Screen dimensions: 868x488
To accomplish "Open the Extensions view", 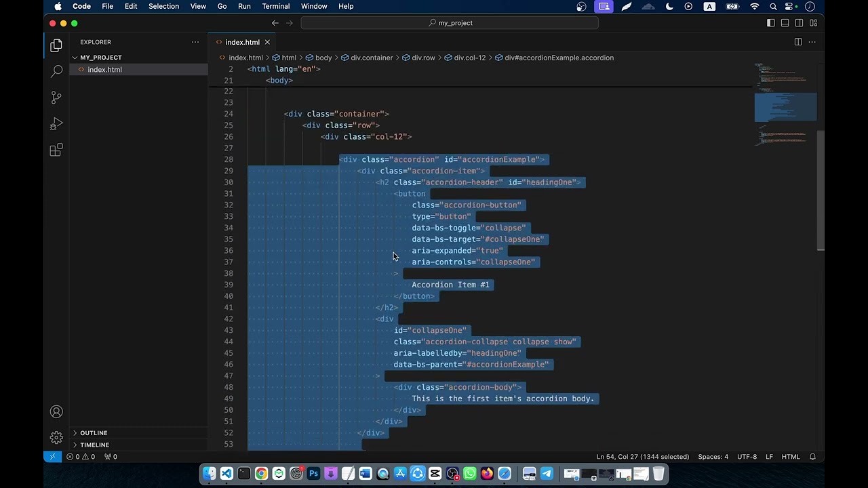I will (x=56, y=150).
